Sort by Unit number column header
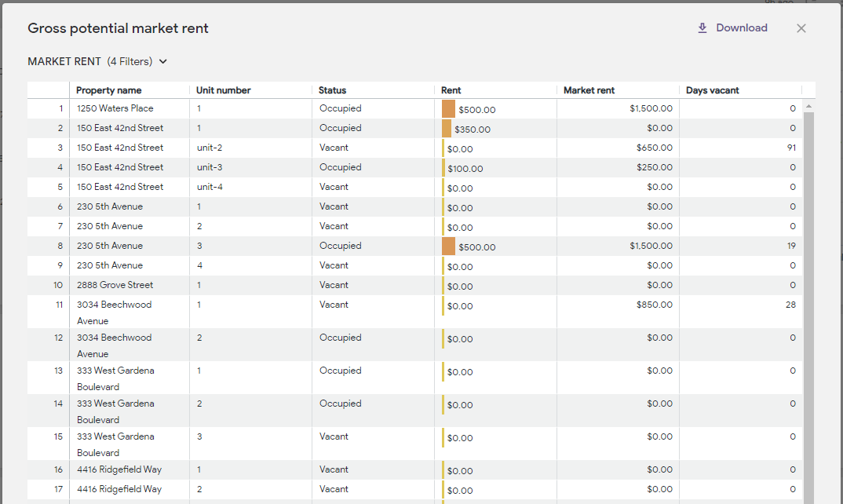The width and height of the screenshot is (843, 504). (223, 90)
